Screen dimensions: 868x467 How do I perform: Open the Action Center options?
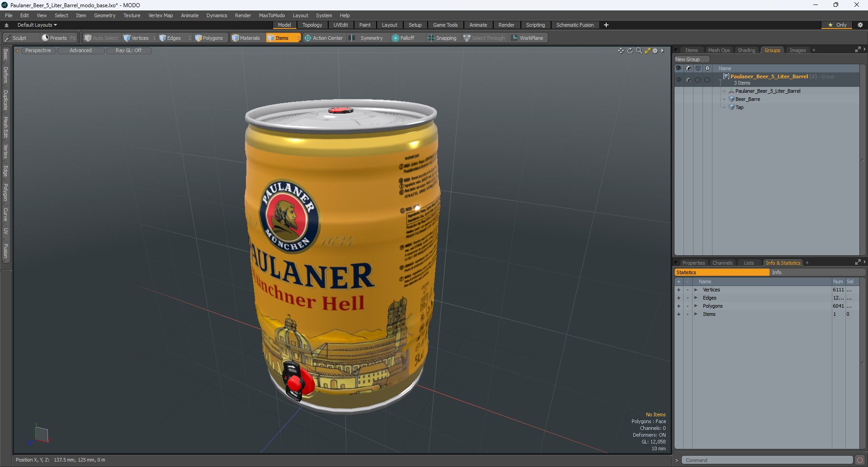coord(324,38)
